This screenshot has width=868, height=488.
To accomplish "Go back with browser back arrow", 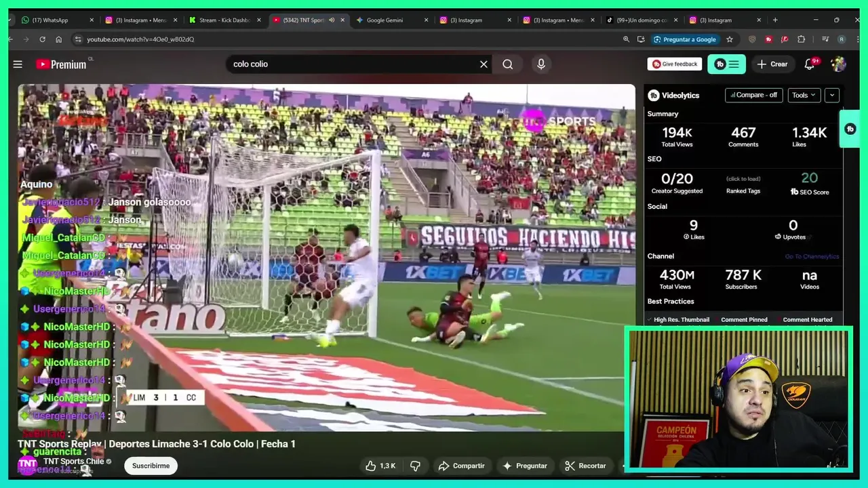I will (10, 39).
